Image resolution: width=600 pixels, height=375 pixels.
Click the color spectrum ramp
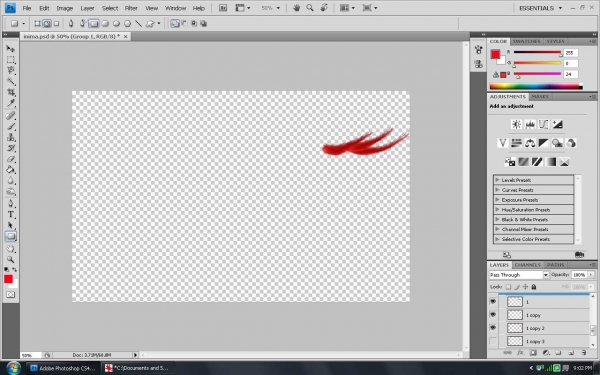[x=536, y=86]
